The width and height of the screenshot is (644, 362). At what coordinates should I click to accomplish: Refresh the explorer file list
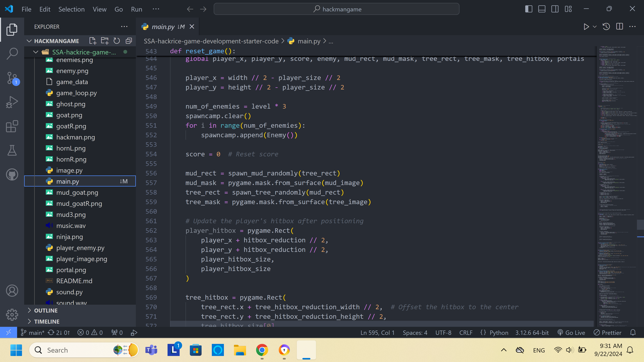pos(117,41)
